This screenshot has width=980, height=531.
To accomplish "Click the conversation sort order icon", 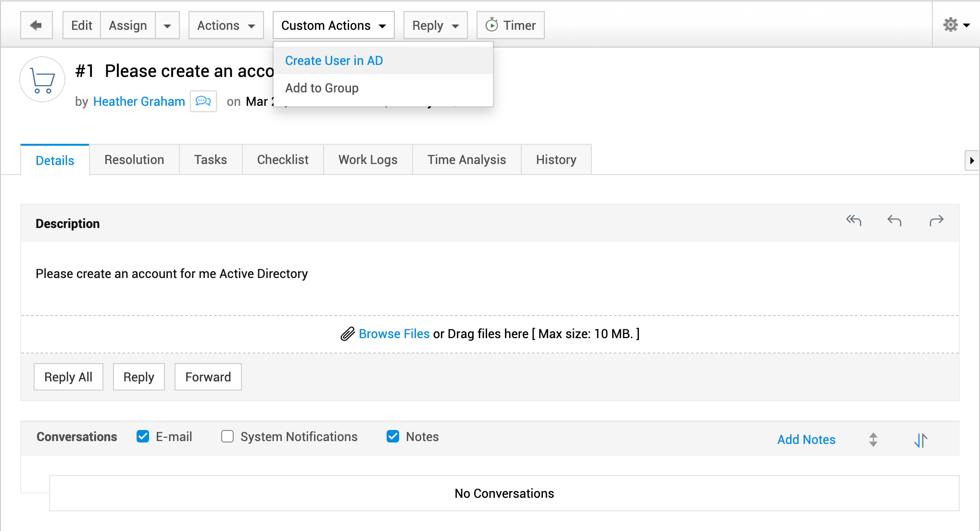I will tap(920, 440).
